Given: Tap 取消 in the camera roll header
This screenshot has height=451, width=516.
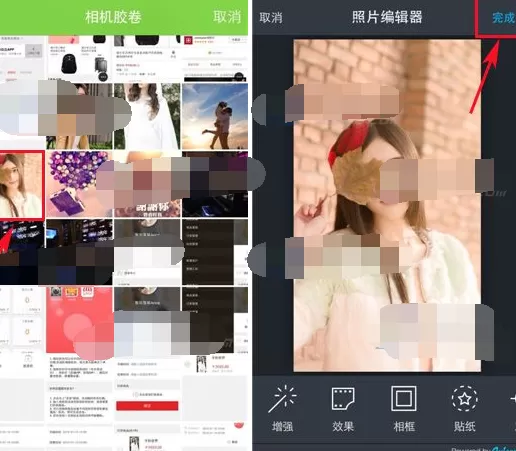Looking at the screenshot, I should point(227,17).
